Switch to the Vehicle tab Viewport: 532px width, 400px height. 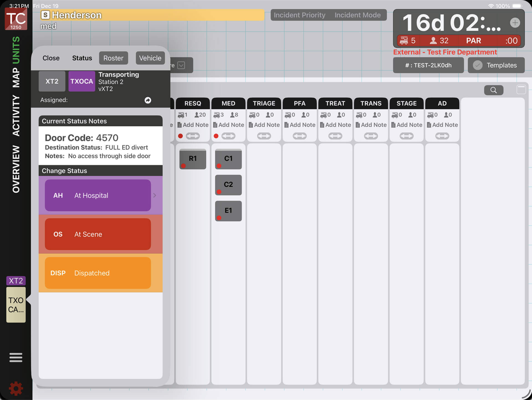tap(150, 58)
